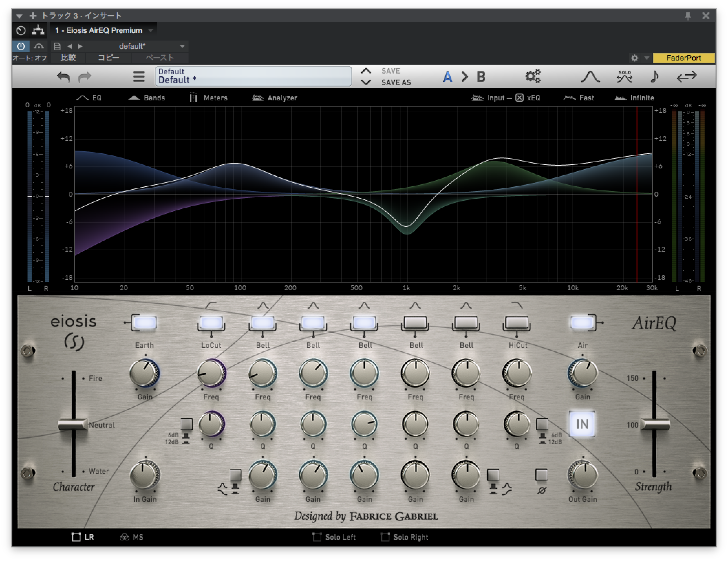Toggle the EQ curve view
Screen dimensions: 728x561
[89, 98]
